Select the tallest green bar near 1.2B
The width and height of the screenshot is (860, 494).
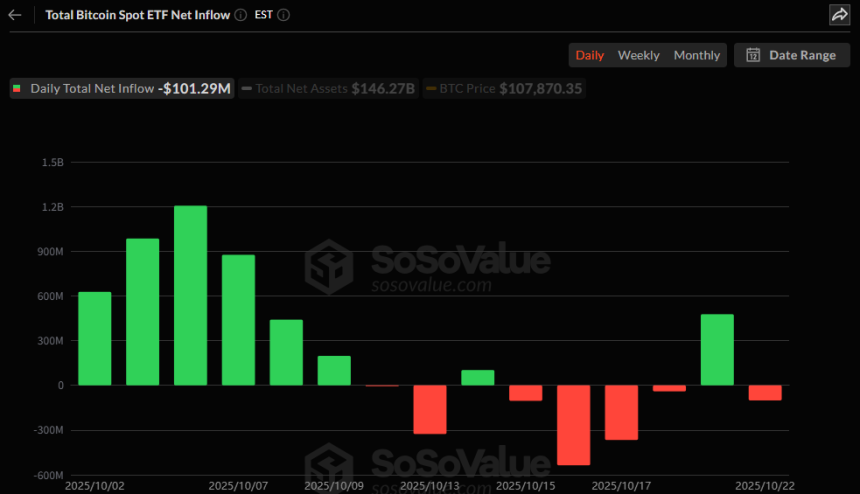pyautogui.click(x=190, y=295)
